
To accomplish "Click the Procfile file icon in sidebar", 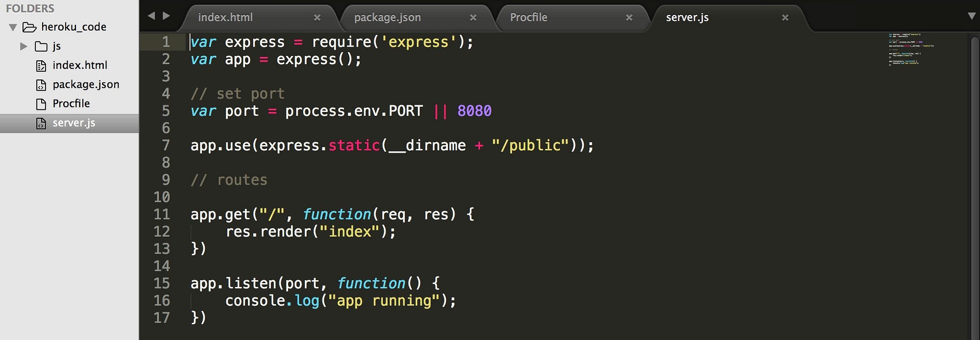I will (x=41, y=104).
